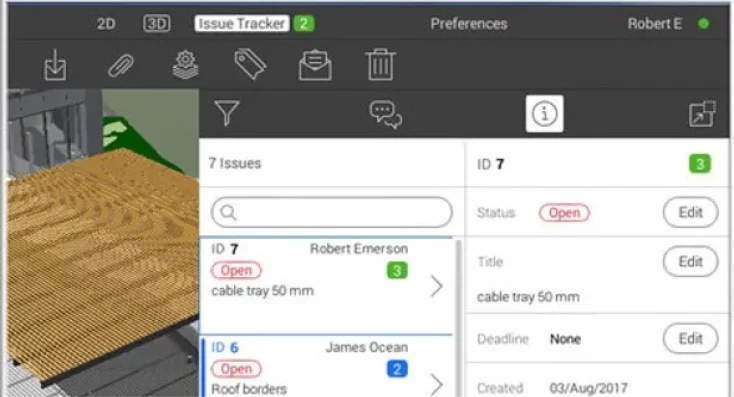Click the paperclip attachment icon
The image size is (734, 397).
pos(120,65)
